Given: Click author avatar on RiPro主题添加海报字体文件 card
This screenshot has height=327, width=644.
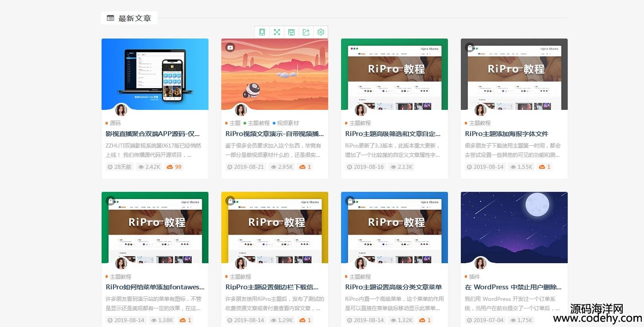Looking at the screenshot, I should point(480,110).
